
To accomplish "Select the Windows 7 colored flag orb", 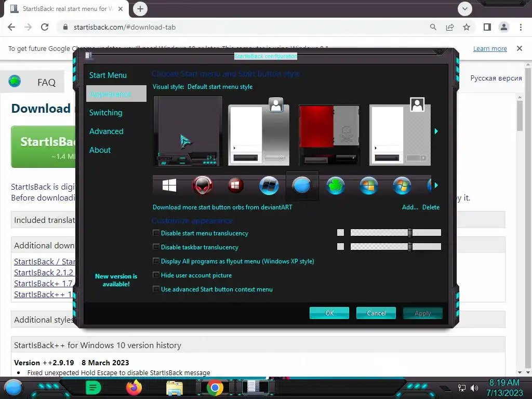I will point(368,185).
